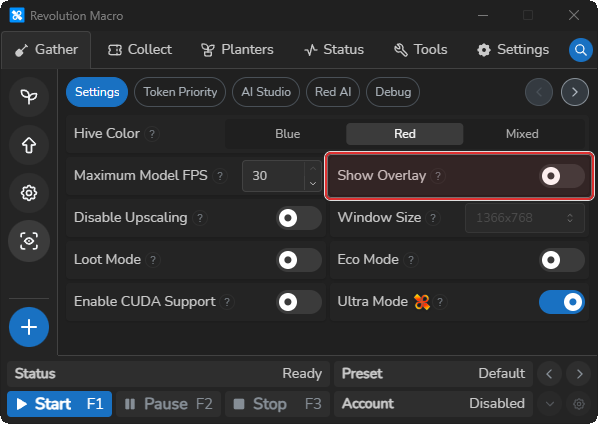Image resolution: width=598 pixels, height=424 pixels.
Task: Minimize the Revolution Macro window
Action: [483, 15]
